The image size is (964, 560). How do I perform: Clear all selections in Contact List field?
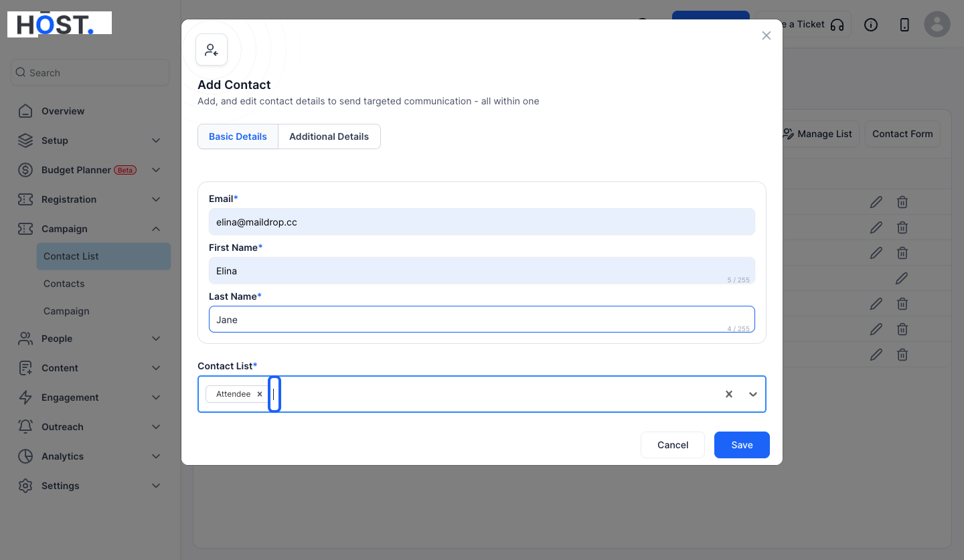point(729,394)
